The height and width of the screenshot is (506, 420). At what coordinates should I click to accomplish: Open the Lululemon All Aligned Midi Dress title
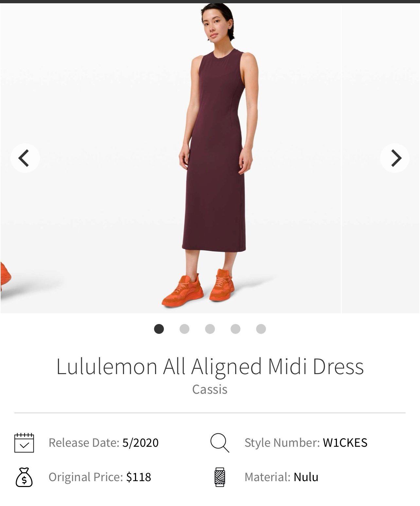[210, 367]
